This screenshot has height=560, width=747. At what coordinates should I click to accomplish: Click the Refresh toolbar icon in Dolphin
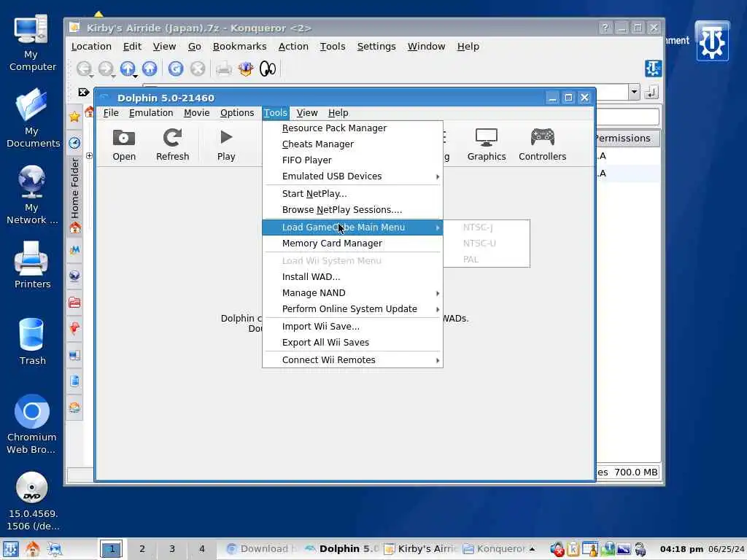172,145
